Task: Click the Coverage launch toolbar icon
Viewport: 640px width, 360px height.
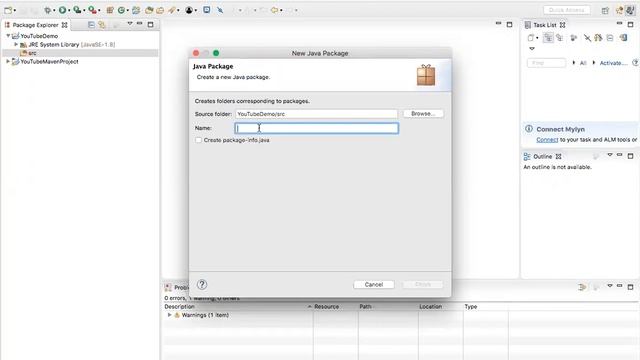Action: tap(77, 10)
